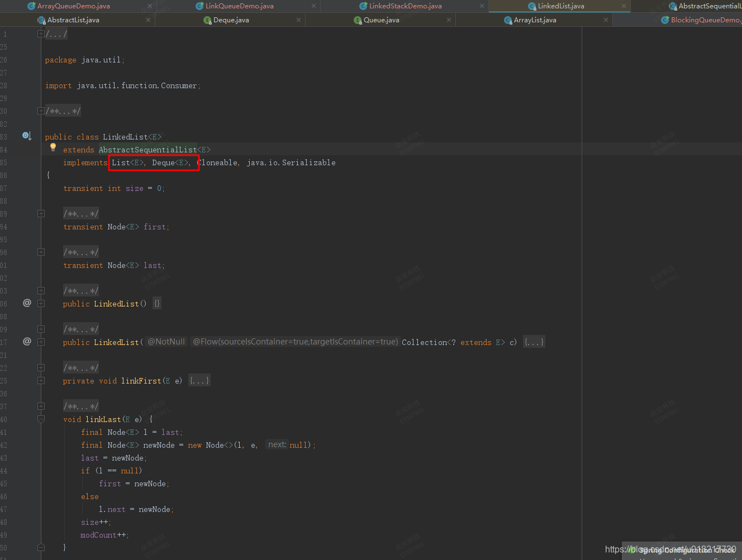The image size is (742, 560).
Task: Click the gutter icon beside class LinkedList declaration
Action: click(26, 136)
